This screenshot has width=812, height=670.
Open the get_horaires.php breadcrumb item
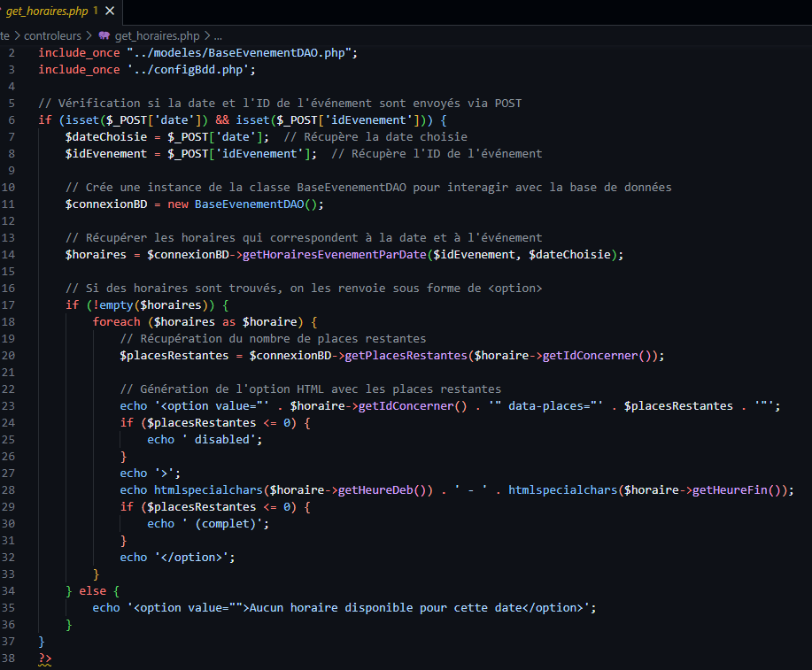(158, 35)
